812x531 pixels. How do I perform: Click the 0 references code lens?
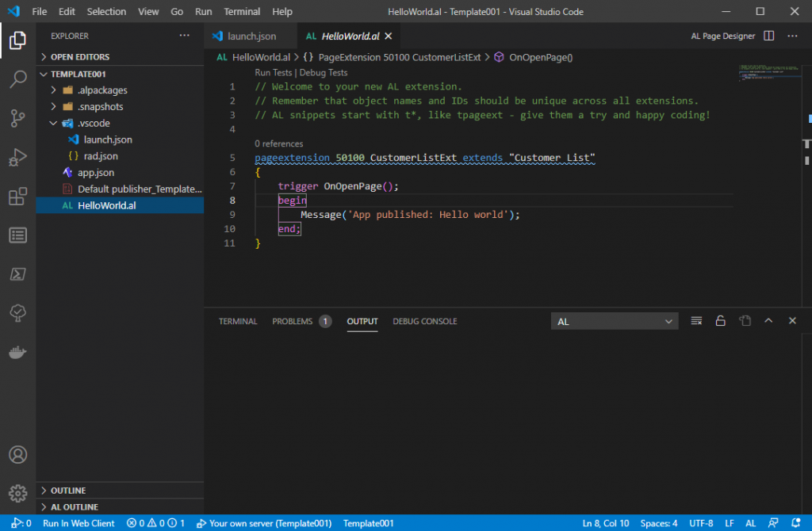278,144
